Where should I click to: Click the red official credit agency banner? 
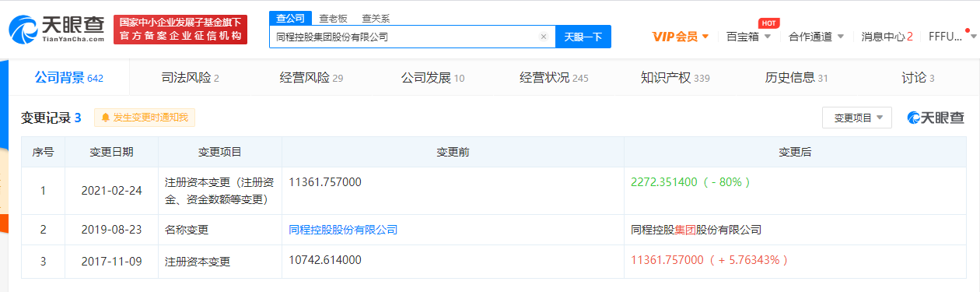pos(180,29)
